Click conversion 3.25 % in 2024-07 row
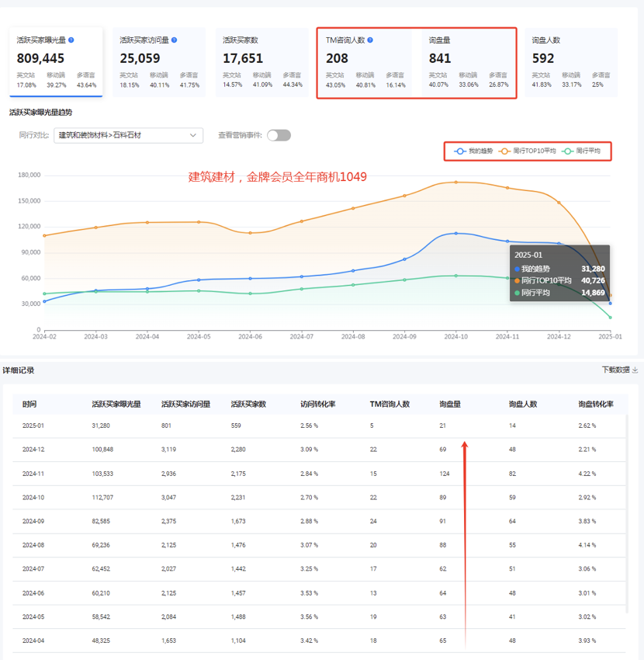The image size is (644, 660). (309, 568)
